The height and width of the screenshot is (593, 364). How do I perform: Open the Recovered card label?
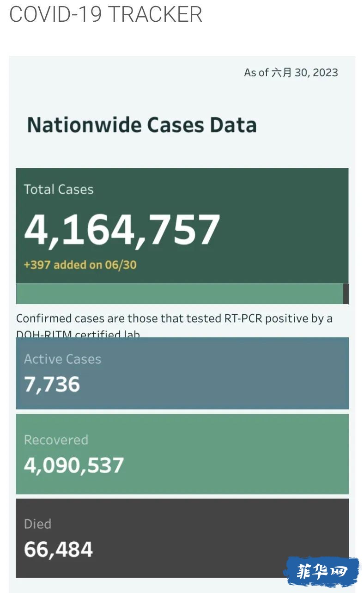[56, 440]
